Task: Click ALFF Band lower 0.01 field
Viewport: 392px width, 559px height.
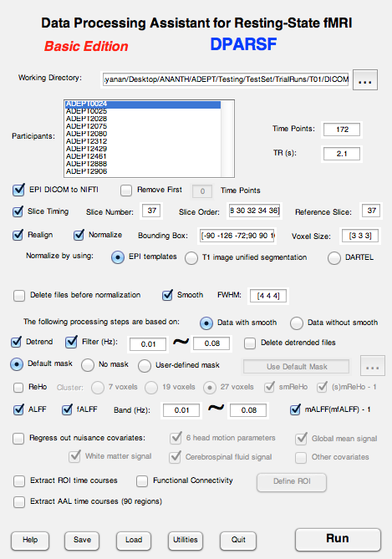Action: click(x=181, y=410)
